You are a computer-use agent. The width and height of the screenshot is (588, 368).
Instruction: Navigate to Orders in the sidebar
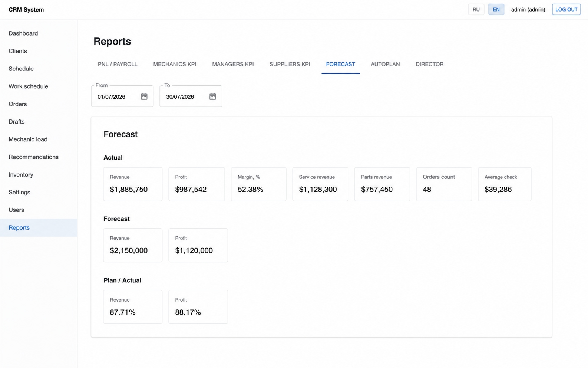[39, 104]
